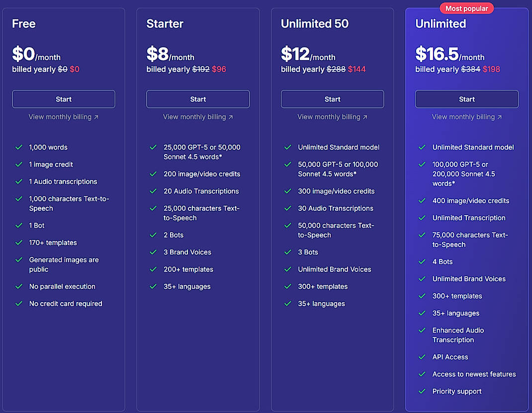This screenshot has height=413, width=532.
Task: Click checkmark beside Access to newest features
Action: tap(422, 374)
